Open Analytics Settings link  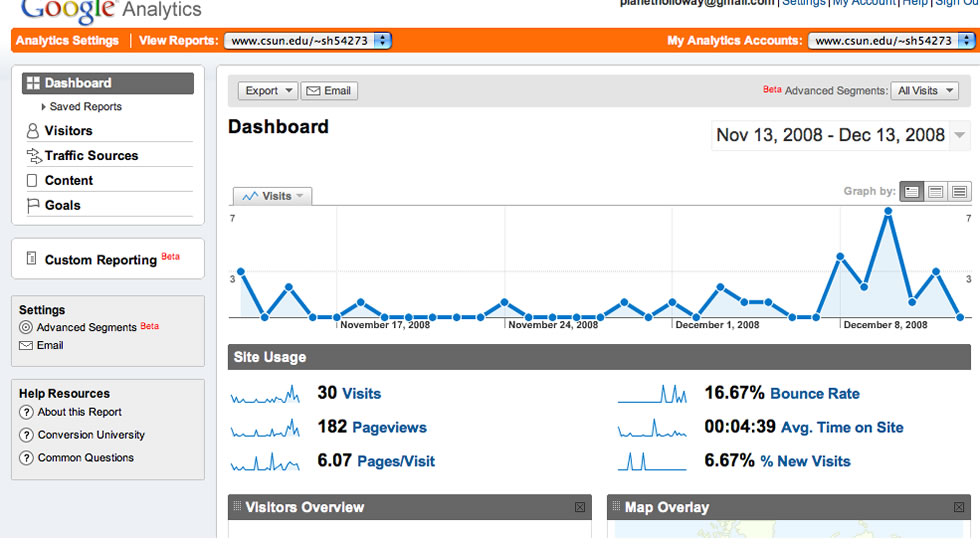67,41
